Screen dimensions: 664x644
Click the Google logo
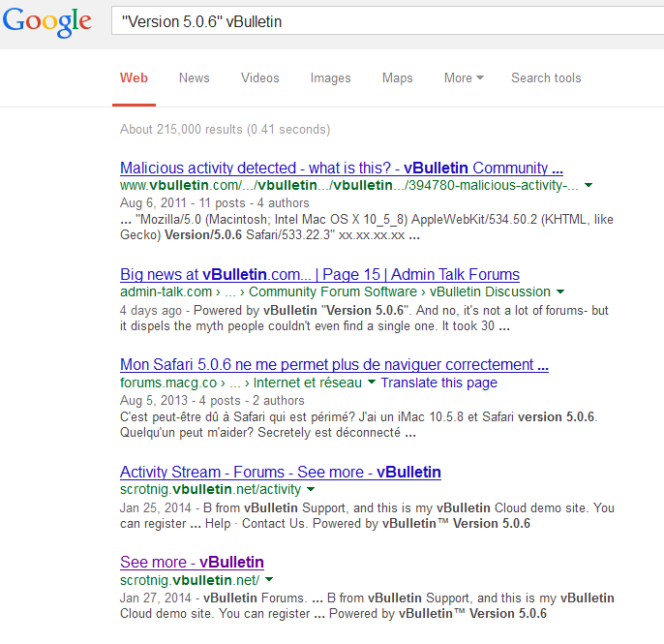[47, 22]
